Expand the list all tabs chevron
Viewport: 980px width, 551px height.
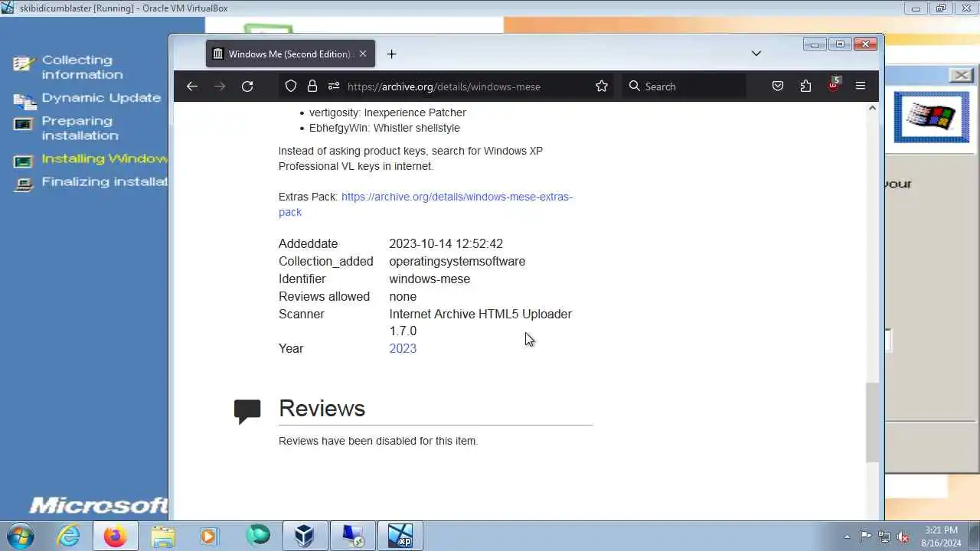point(756,54)
